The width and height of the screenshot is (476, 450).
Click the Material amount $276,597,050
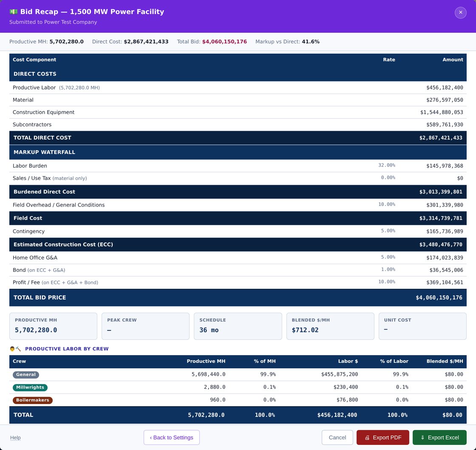click(x=445, y=100)
